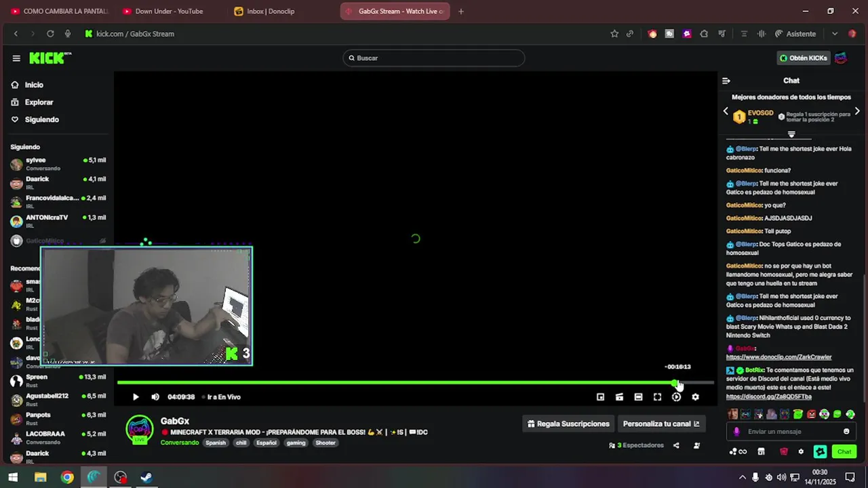
Task: Open Spreen channel in recommended list
Action: coord(58,380)
